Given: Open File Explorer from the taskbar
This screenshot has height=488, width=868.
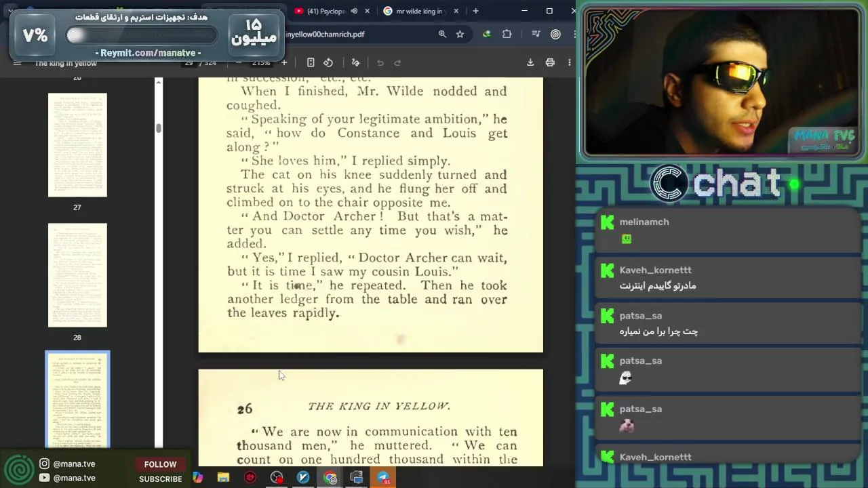Looking at the screenshot, I should (223, 478).
